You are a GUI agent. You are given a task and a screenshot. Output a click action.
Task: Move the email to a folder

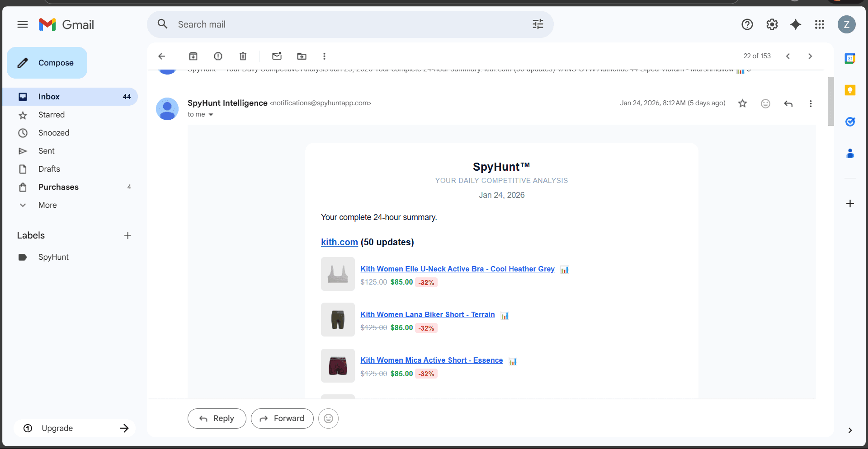pyautogui.click(x=302, y=56)
